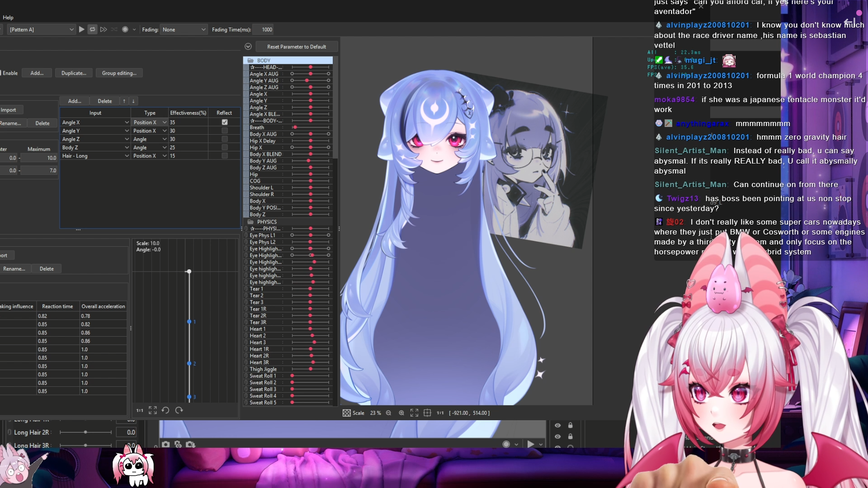Click the Group editing... button
Image resolution: width=868 pixels, height=488 pixels.
coord(119,73)
